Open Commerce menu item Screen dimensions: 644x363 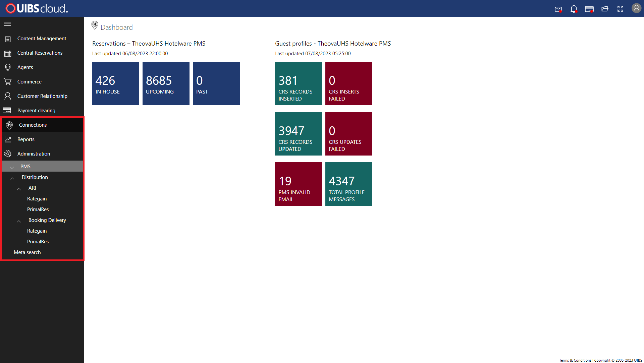[30, 82]
